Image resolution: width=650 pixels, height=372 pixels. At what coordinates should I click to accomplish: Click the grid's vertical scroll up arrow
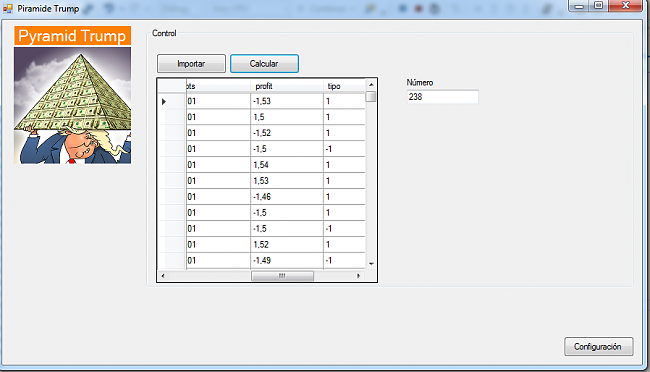point(371,85)
